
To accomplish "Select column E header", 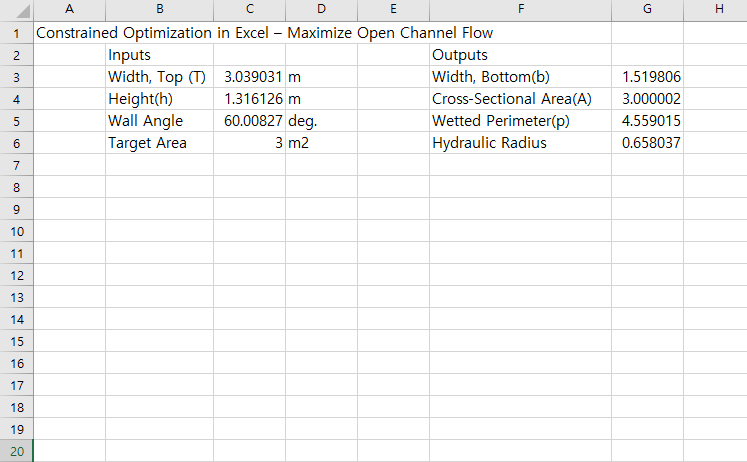I will point(394,9).
